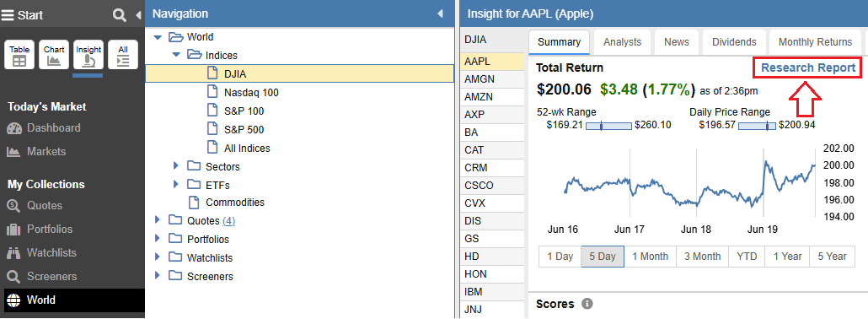
Task: Expand the Watchlists folder in Navigation
Action: click(158, 257)
